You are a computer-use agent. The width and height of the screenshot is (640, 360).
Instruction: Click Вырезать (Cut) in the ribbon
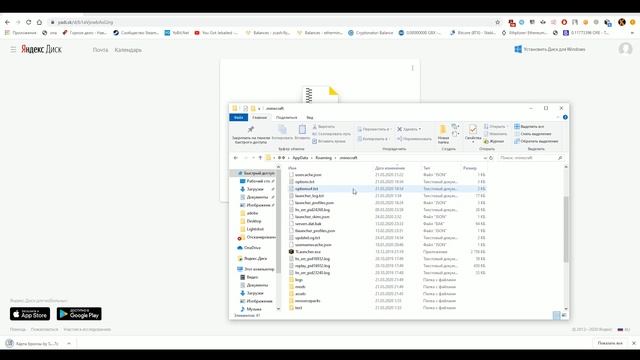point(323,127)
